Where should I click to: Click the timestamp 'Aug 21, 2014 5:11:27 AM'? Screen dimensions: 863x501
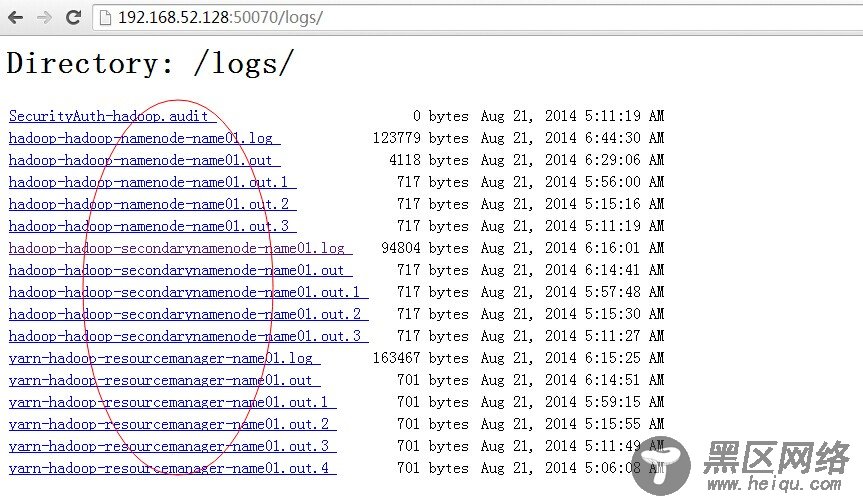572,336
